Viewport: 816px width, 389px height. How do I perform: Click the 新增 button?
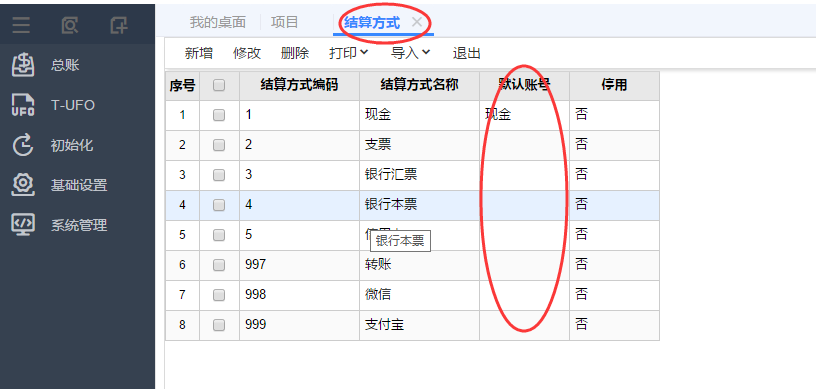point(199,53)
